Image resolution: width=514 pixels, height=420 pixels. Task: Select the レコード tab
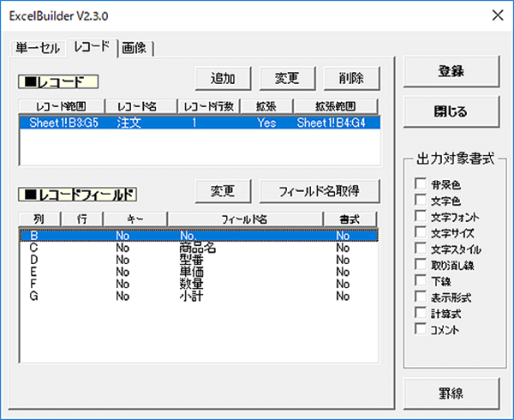point(92,47)
